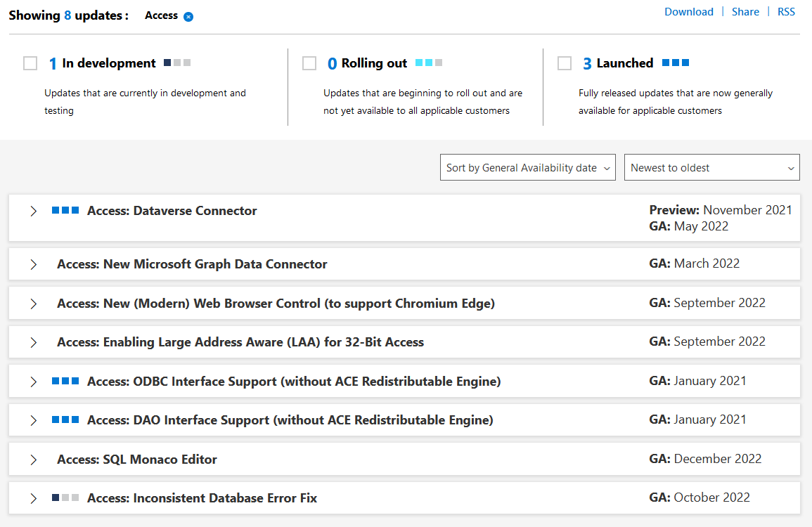Click the Rolling out heading

375,63
